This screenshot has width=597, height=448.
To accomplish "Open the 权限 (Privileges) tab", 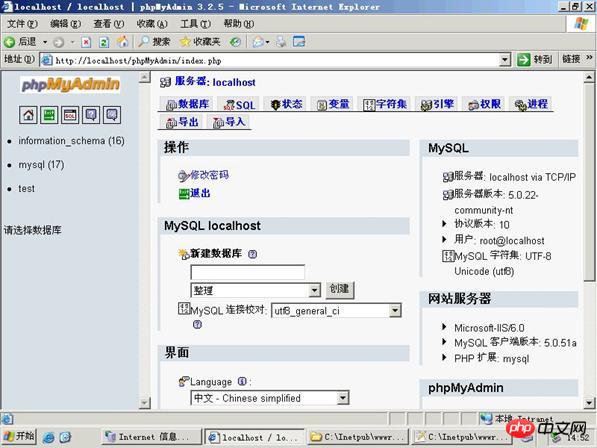I will coord(484,104).
